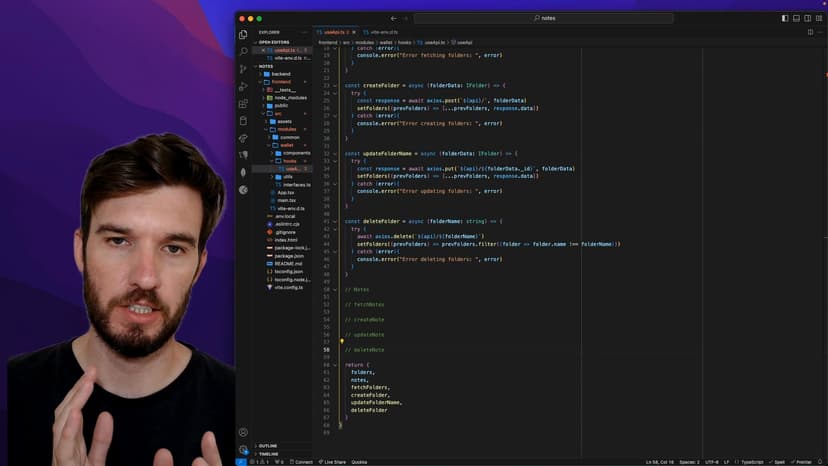Click the split editor right icon
Image resolution: width=828 pixels, height=466 pixels.
(x=809, y=32)
